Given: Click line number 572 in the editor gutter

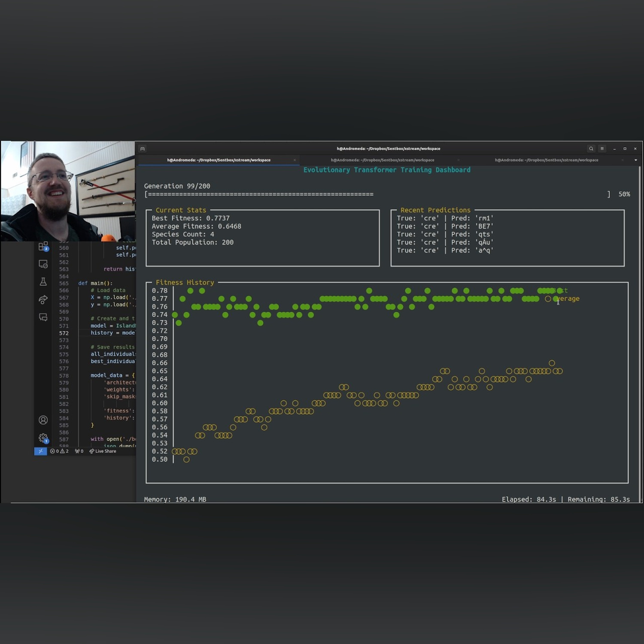Looking at the screenshot, I should [64, 333].
